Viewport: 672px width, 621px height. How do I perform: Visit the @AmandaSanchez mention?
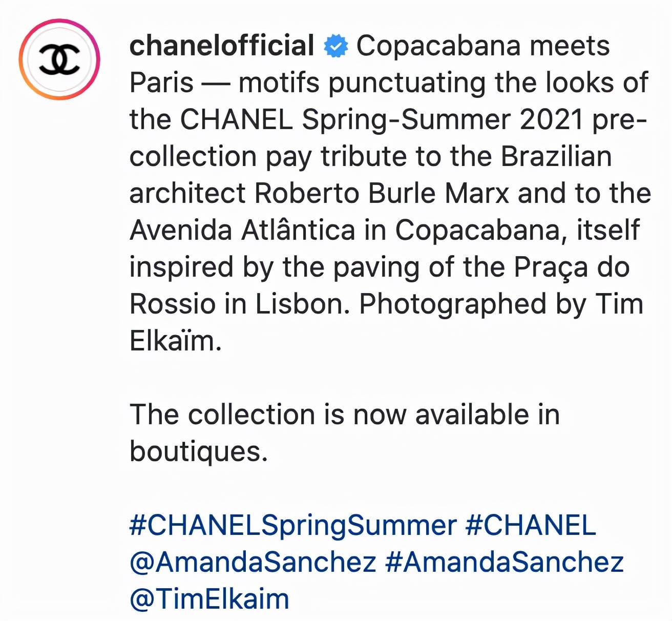coord(253,563)
